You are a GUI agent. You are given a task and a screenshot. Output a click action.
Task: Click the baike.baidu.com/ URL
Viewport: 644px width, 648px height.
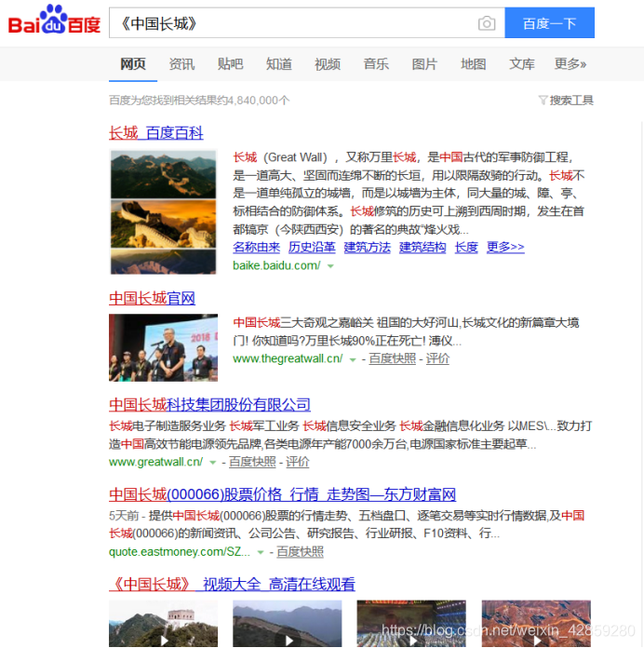coord(276,265)
